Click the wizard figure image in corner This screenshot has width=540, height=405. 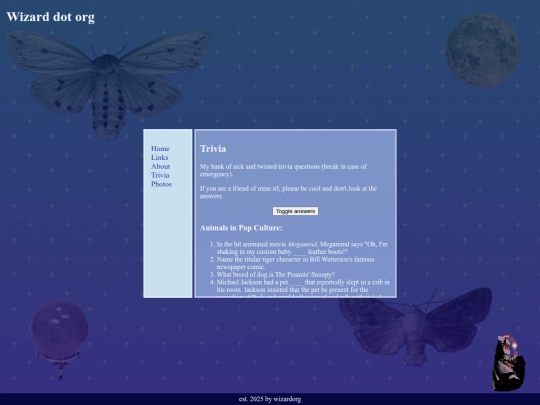[509, 362]
